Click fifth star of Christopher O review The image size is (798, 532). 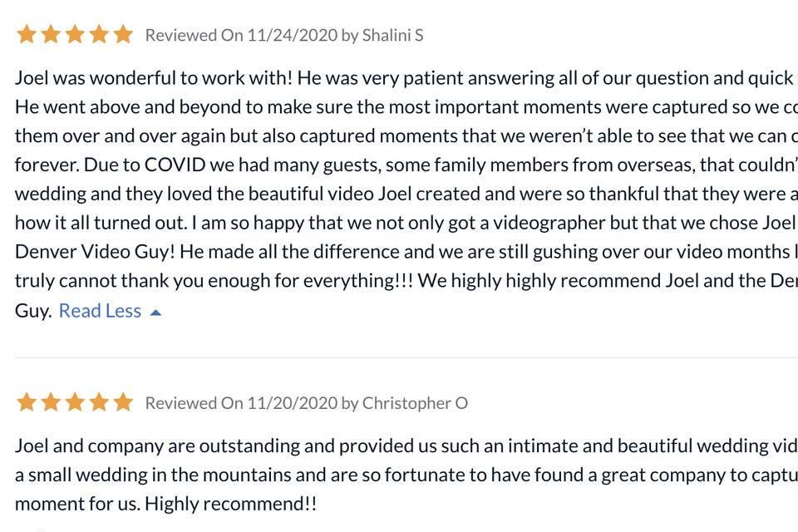pos(123,402)
